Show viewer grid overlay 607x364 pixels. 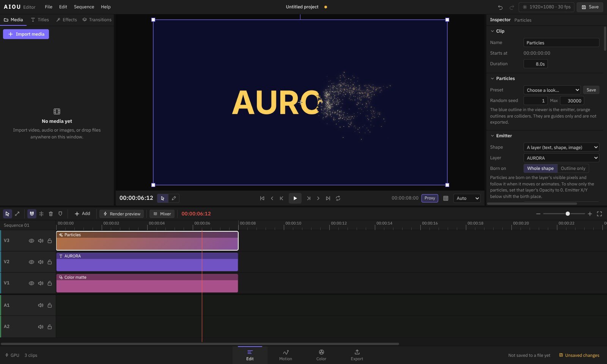click(446, 198)
